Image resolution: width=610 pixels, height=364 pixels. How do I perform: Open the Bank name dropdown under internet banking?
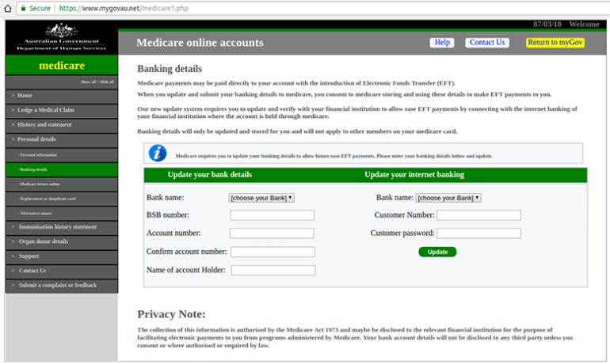pyautogui.click(x=448, y=198)
